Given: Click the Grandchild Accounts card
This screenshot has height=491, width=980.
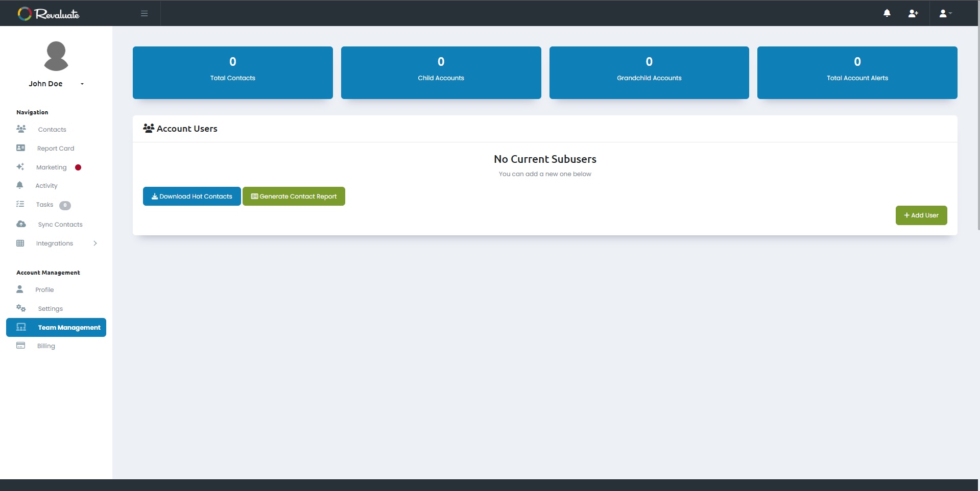Looking at the screenshot, I should 649,72.
